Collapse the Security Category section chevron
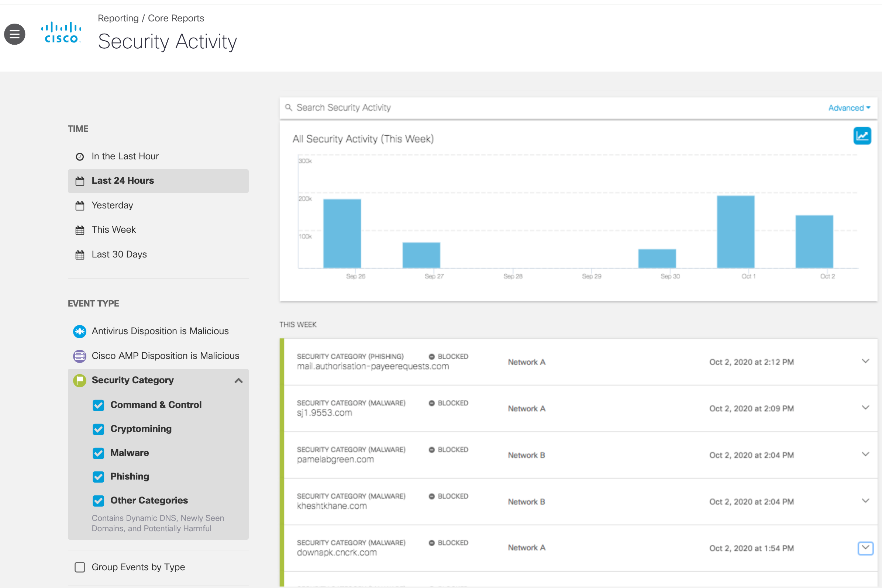This screenshot has height=588, width=882. [x=239, y=381]
